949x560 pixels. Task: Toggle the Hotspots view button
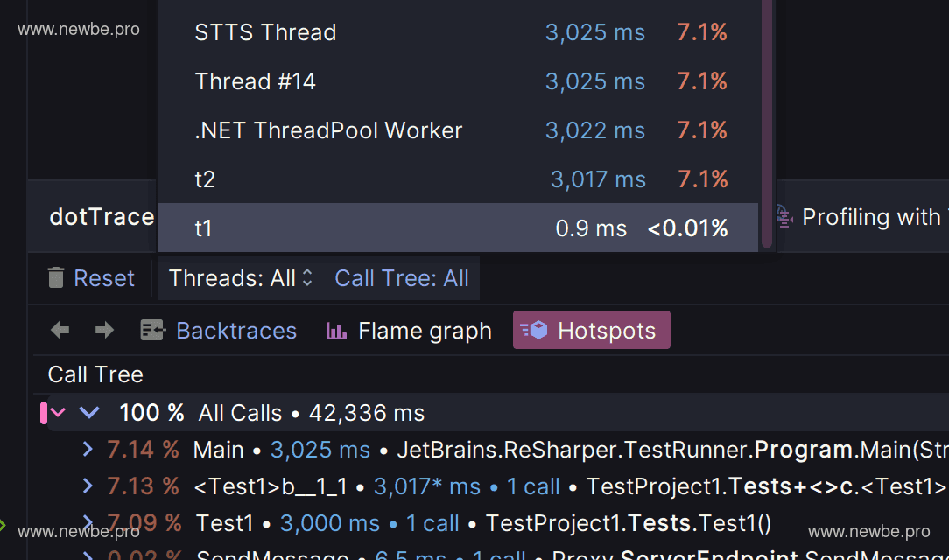(591, 331)
